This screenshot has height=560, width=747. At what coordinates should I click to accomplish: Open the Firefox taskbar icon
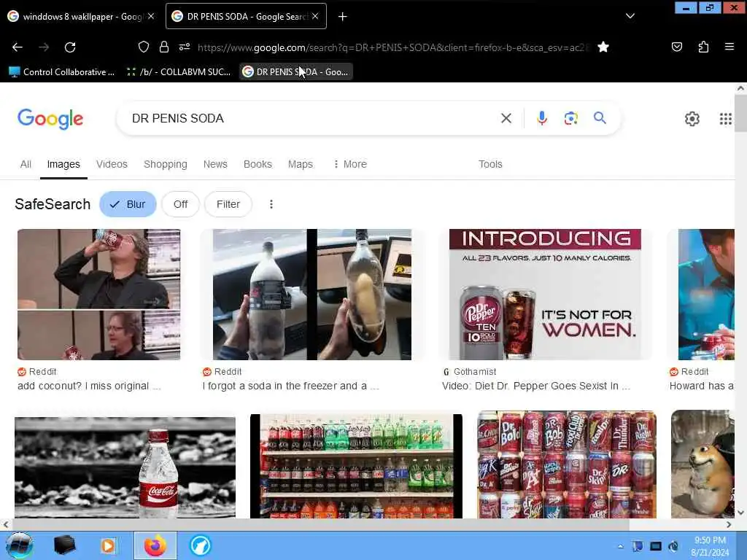click(x=155, y=545)
